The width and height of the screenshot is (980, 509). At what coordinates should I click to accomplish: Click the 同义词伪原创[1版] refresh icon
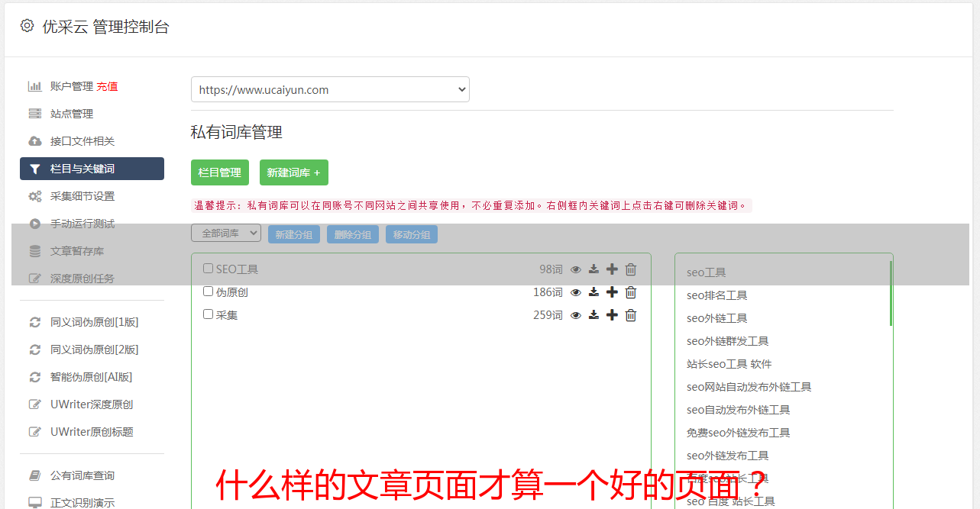coord(34,322)
